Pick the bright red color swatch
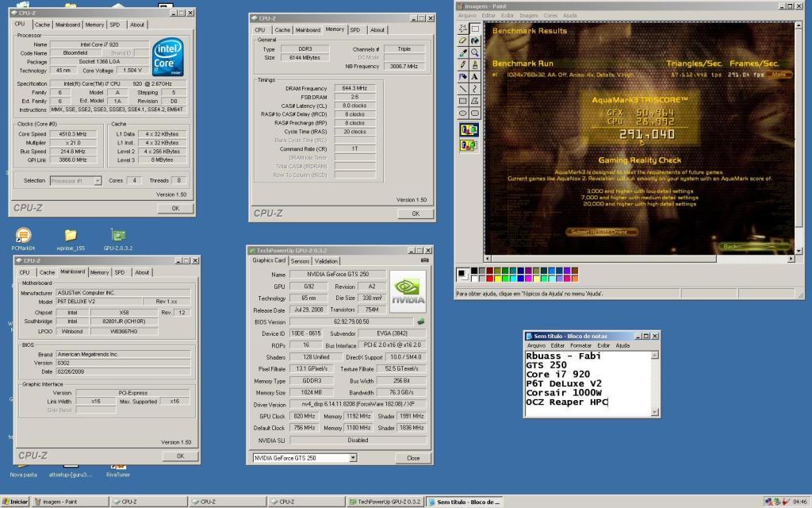 coord(490,279)
